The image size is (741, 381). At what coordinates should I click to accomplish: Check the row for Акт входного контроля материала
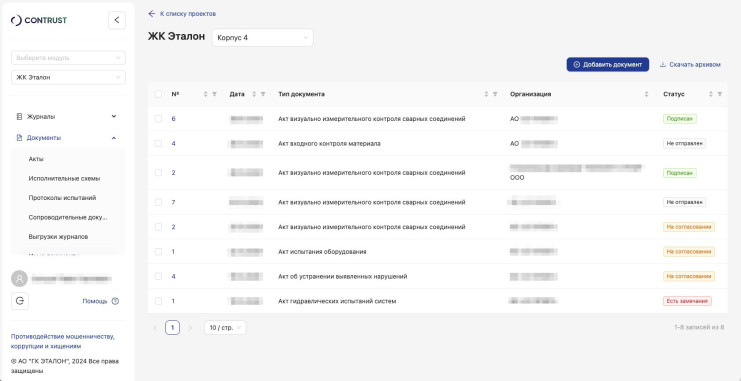158,143
